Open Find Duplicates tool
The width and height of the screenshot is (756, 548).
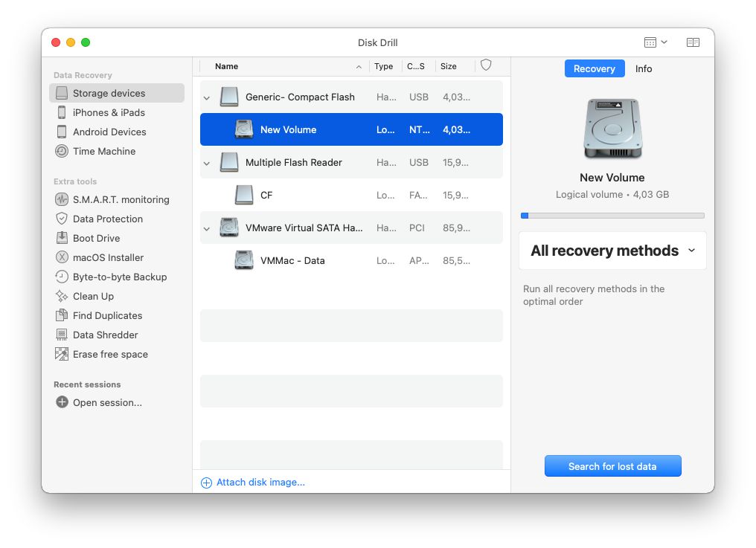click(107, 315)
